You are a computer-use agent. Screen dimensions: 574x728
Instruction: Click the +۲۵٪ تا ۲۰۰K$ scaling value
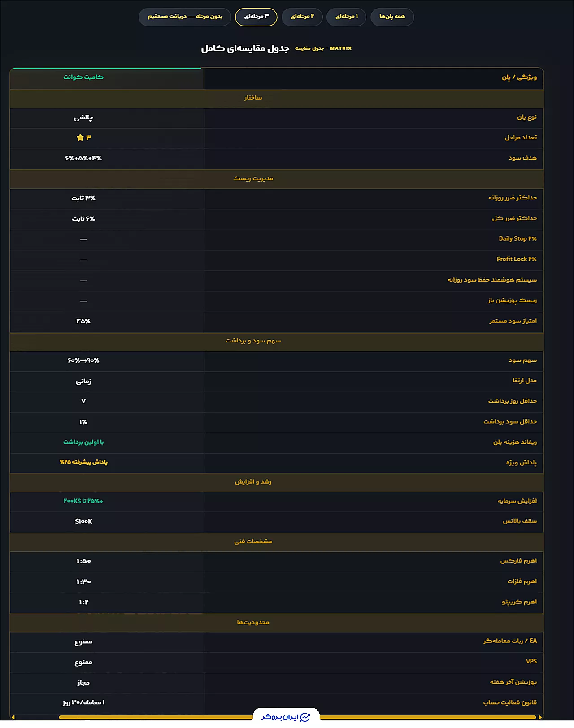click(83, 501)
